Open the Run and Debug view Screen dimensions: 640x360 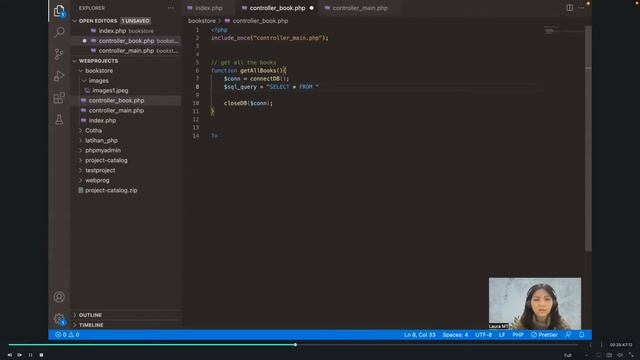coord(59,76)
